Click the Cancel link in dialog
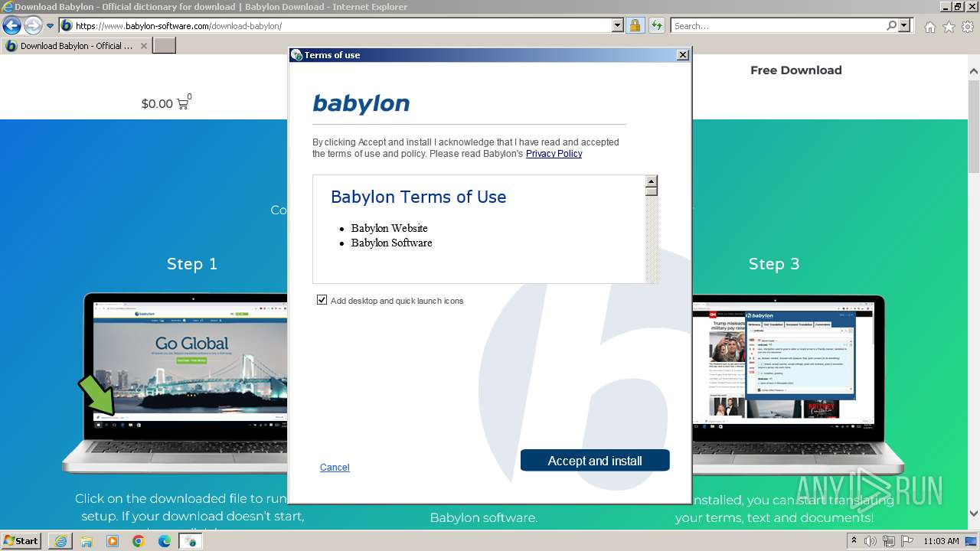980x551 pixels. coord(335,468)
